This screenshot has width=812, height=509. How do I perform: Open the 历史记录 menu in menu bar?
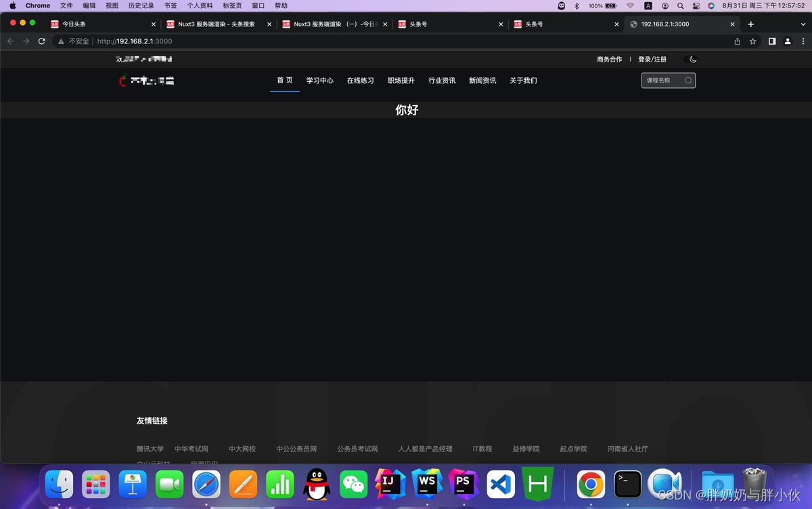(x=141, y=5)
